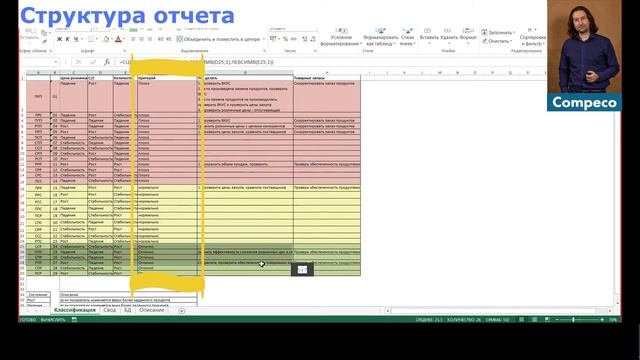Increase decimal places
The height and width of the screenshot is (360, 640).
click(x=304, y=39)
